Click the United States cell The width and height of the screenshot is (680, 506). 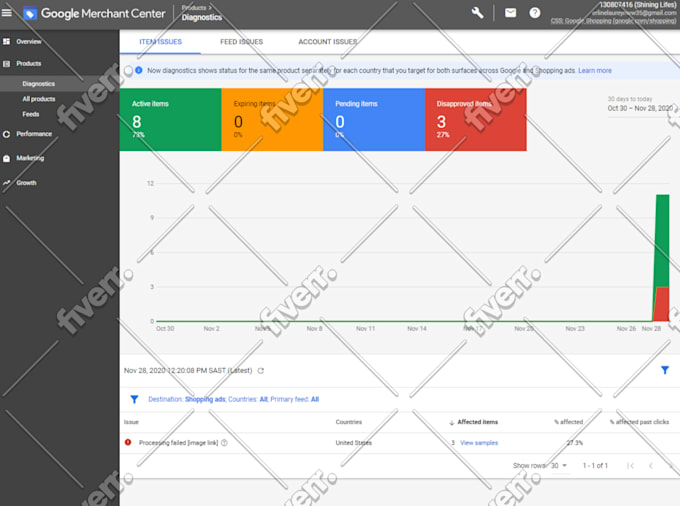click(x=353, y=443)
